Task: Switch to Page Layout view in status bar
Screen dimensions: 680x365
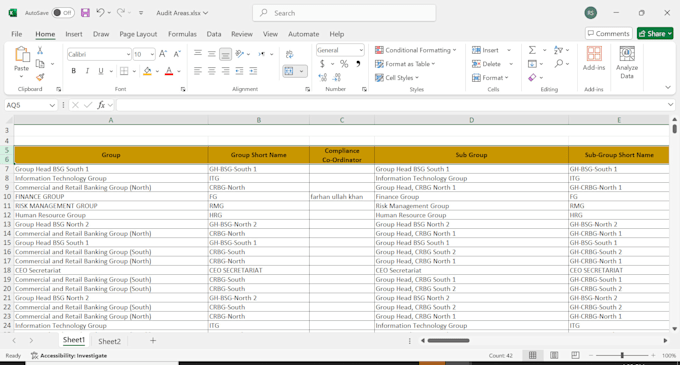Action: pos(554,355)
